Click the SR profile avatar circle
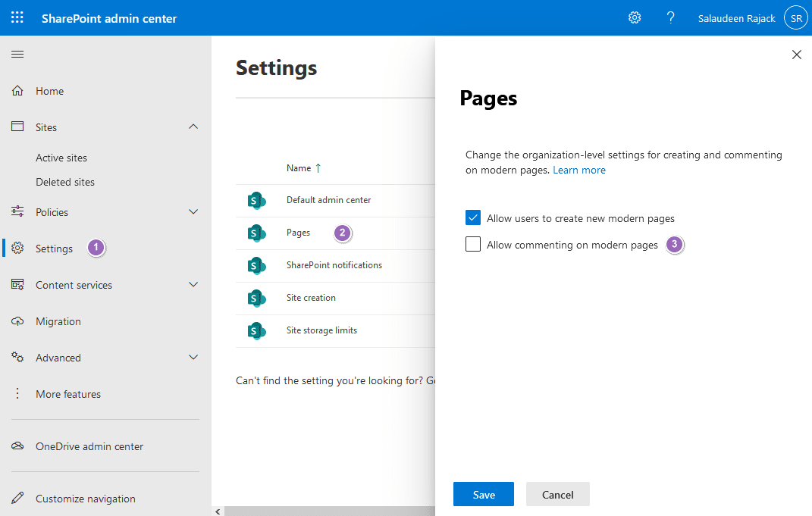 (795, 17)
